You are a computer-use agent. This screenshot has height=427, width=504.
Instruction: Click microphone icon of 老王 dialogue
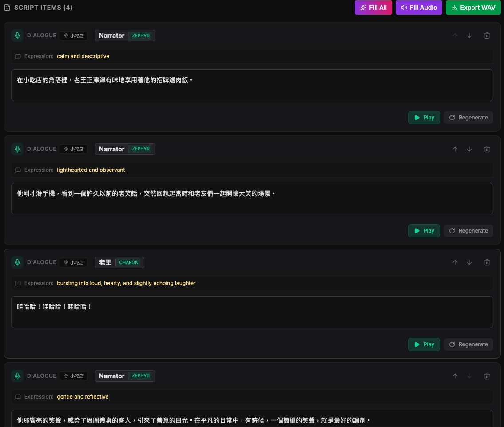(17, 262)
